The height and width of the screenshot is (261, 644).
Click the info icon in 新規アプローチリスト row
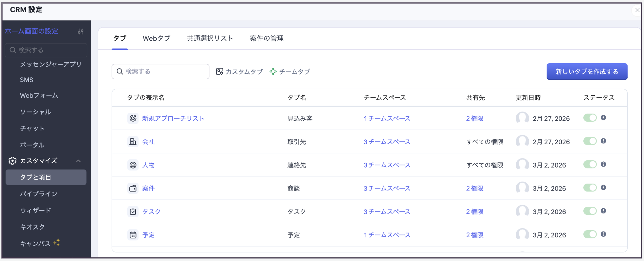pyautogui.click(x=603, y=118)
